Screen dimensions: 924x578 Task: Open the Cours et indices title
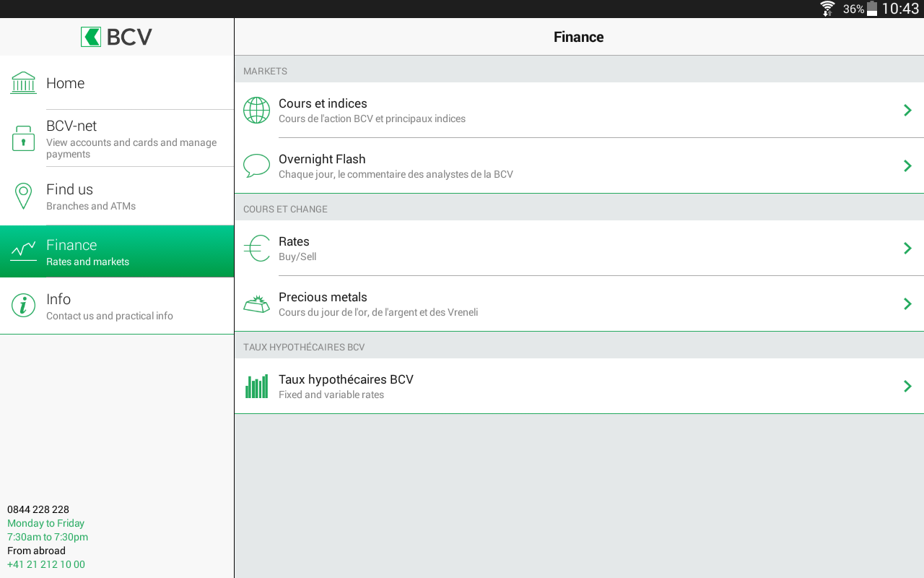coord(323,103)
